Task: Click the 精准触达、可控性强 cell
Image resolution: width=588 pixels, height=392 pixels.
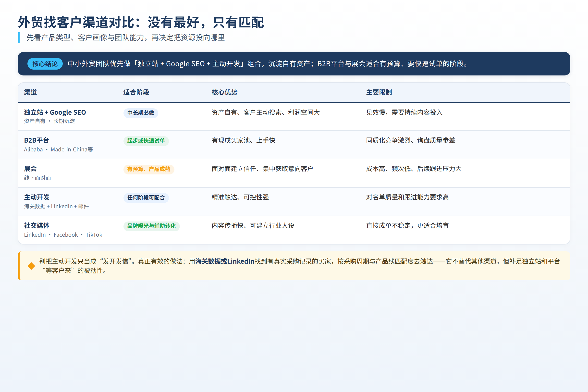Action: tap(240, 197)
